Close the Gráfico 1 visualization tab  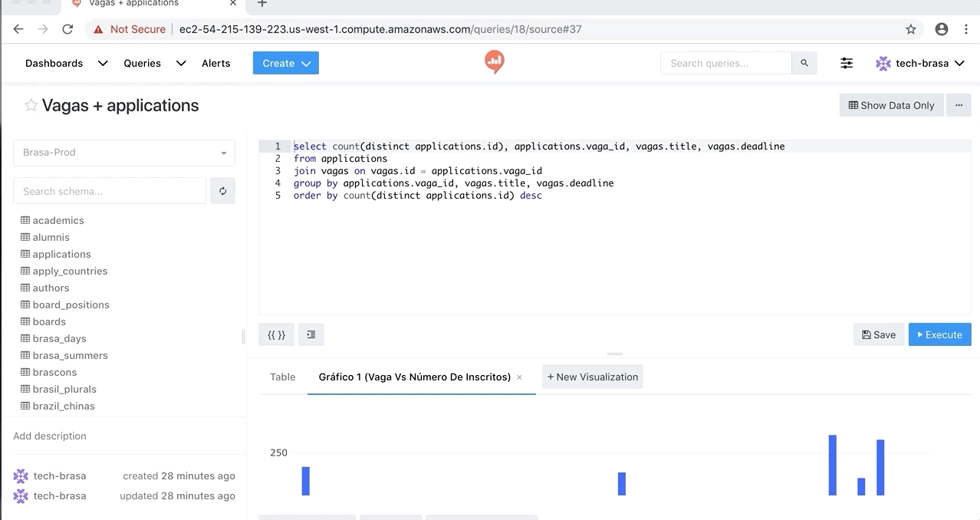(x=519, y=377)
